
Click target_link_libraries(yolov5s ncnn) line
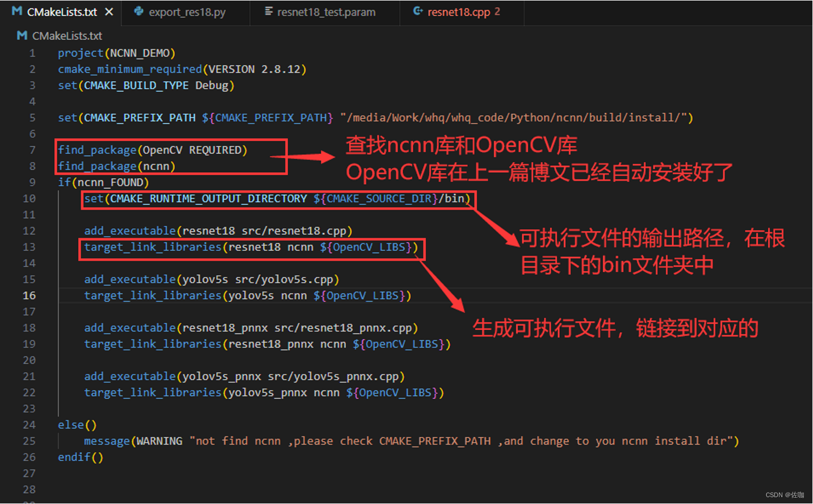(x=248, y=296)
